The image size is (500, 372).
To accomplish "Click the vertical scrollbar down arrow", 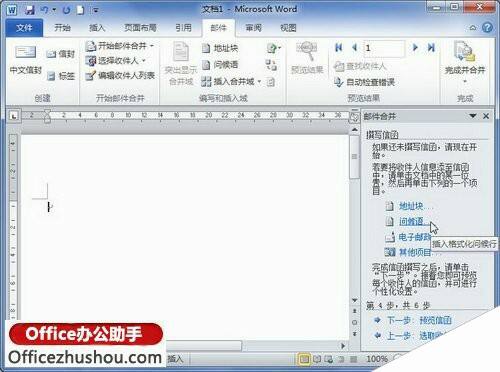I will point(355,301).
